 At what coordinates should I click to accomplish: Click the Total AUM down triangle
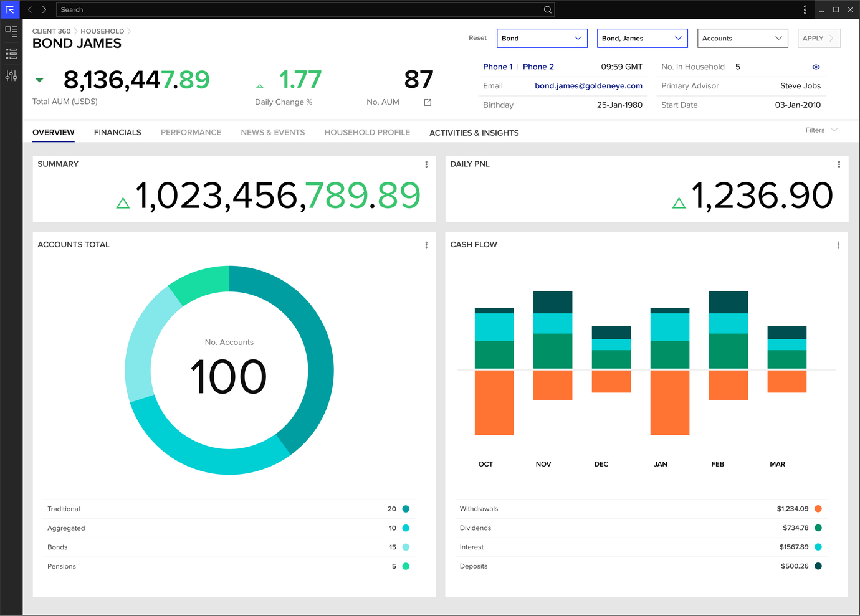[39, 80]
